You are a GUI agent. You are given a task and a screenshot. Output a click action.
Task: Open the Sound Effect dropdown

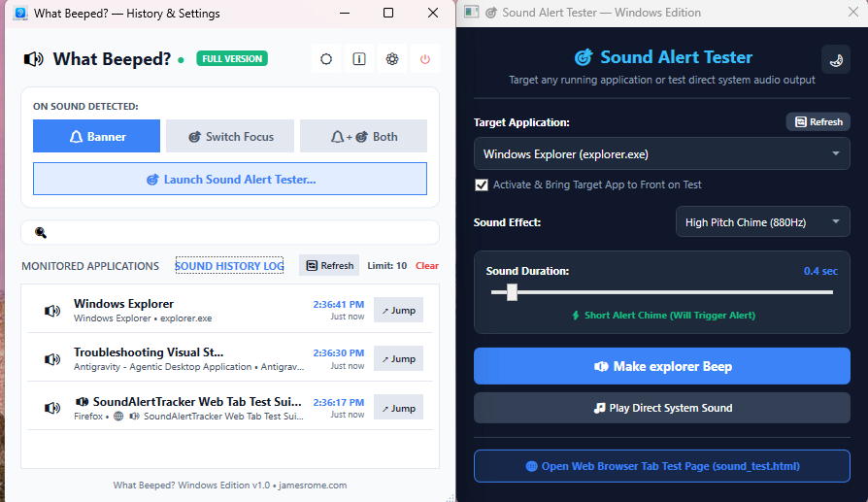763,222
